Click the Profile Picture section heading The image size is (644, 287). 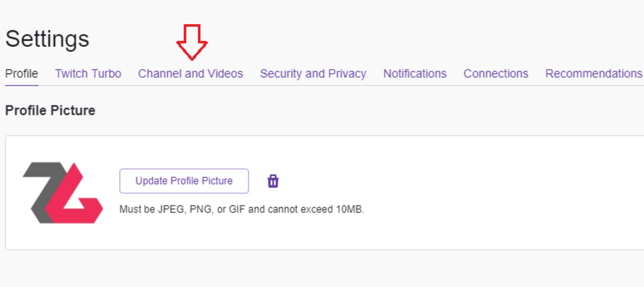click(x=50, y=111)
